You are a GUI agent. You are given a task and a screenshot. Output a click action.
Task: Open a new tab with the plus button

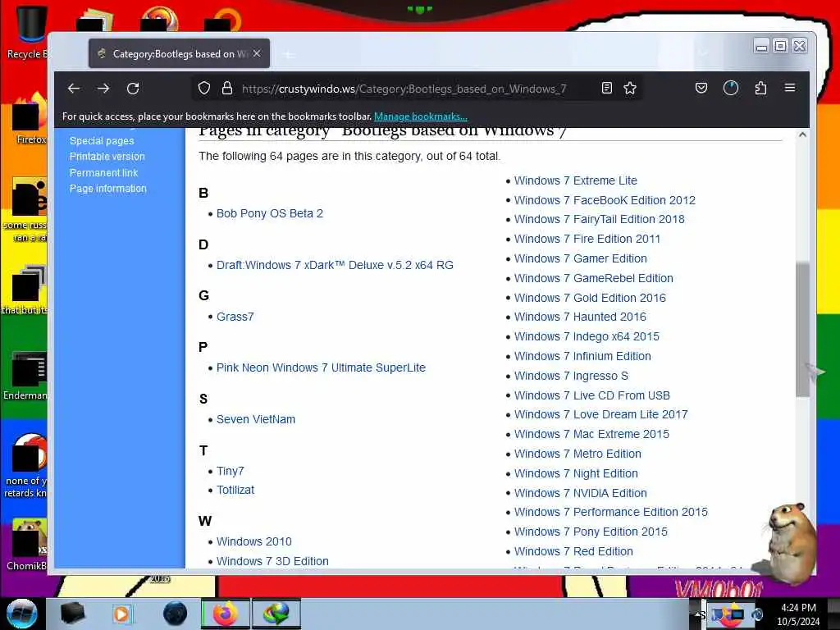pyautogui.click(x=289, y=54)
